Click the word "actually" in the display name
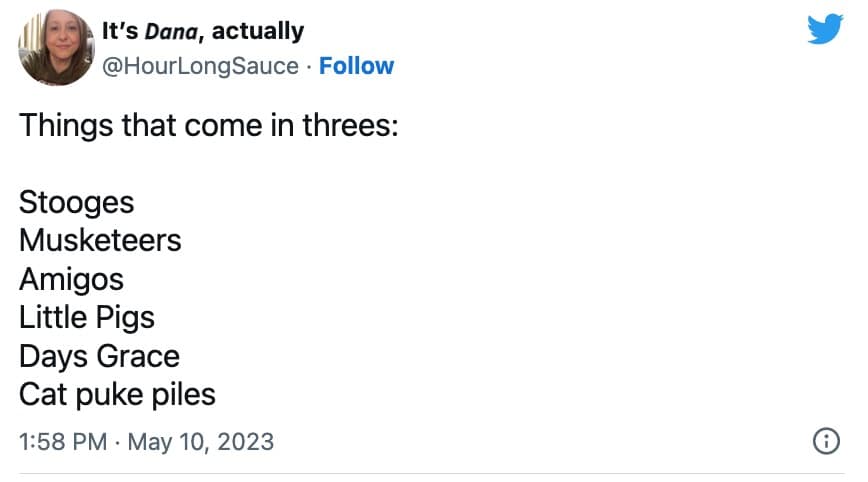868x482 pixels. pos(258,31)
